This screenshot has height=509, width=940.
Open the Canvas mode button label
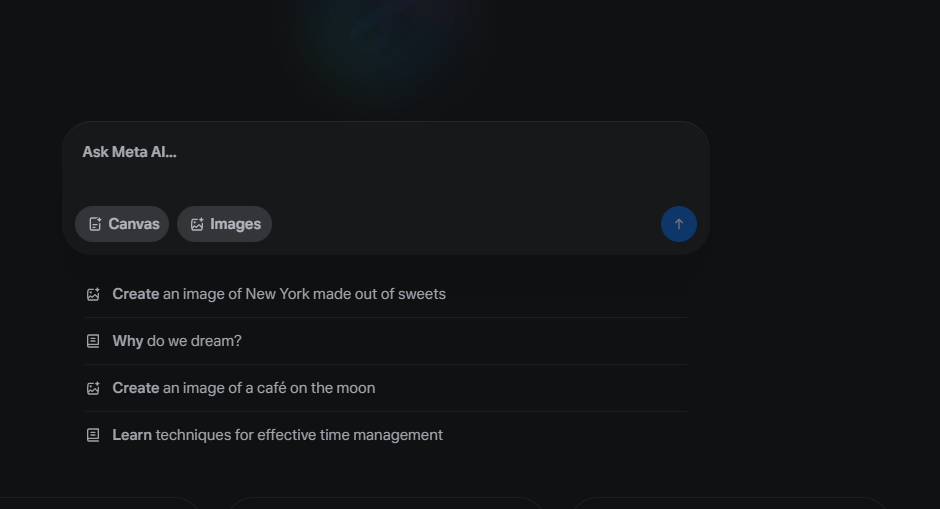tap(134, 224)
